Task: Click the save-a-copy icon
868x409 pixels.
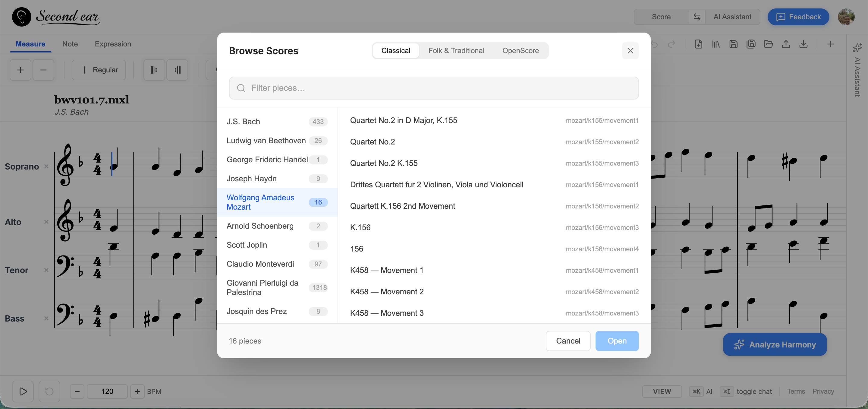Action: [751, 44]
